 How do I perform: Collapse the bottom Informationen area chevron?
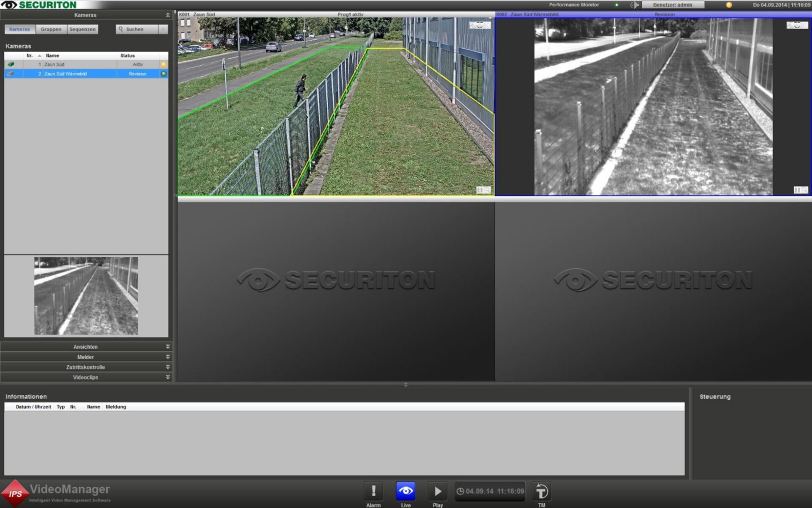406,385
